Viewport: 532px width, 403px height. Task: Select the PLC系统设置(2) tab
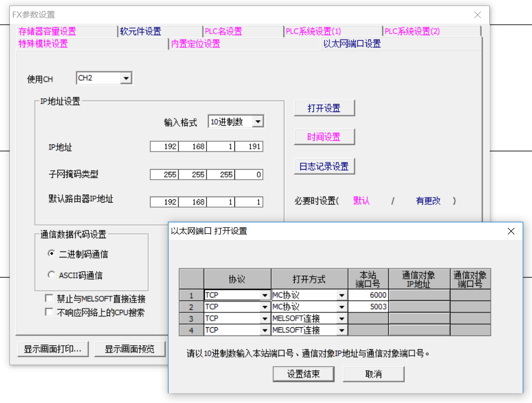point(412,32)
